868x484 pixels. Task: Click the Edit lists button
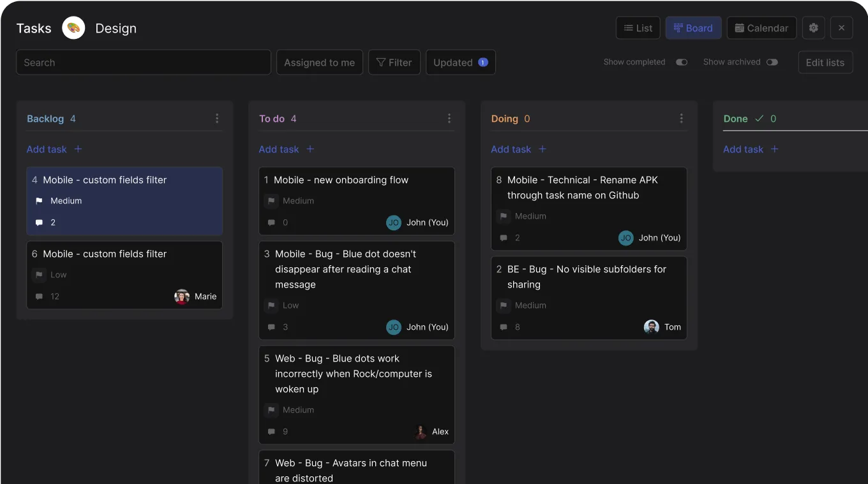(825, 62)
